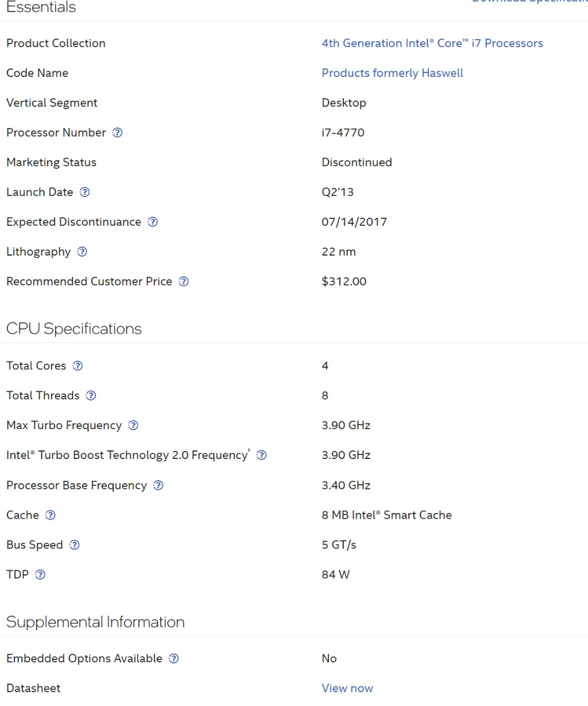This screenshot has height=706, width=588.
Task: Click Total Cores help icon
Action: [78, 366]
